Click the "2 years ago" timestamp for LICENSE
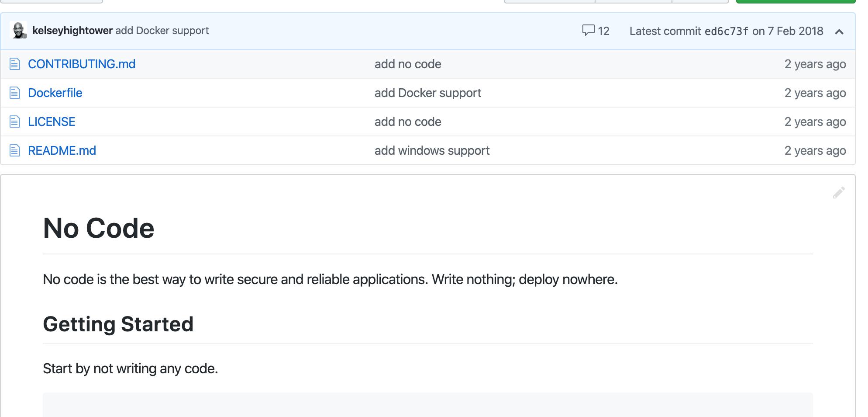 [x=815, y=122]
